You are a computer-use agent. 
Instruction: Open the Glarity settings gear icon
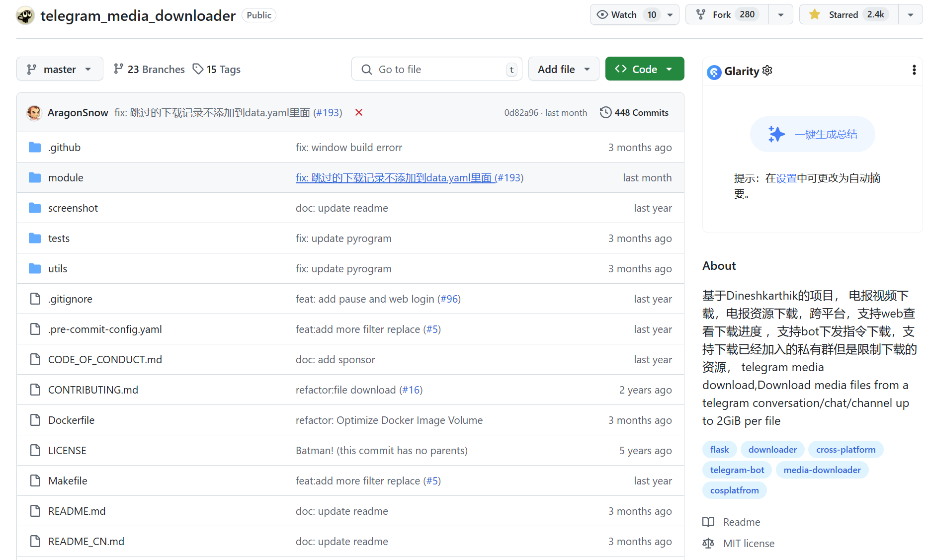(767, 71)
